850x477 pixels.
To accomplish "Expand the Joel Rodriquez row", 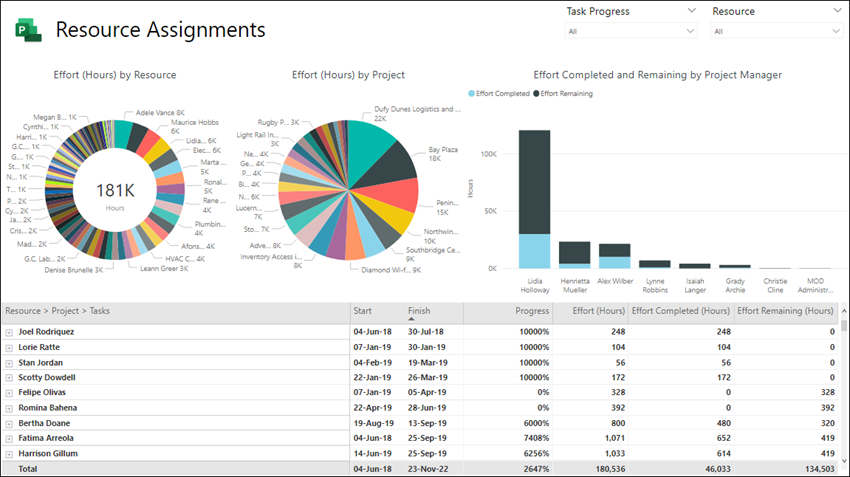I will tap(9, 332).
